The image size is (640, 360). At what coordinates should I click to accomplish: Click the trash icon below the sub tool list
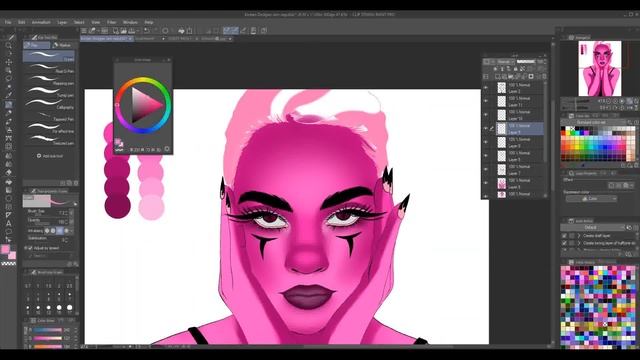tap(76, 183)
